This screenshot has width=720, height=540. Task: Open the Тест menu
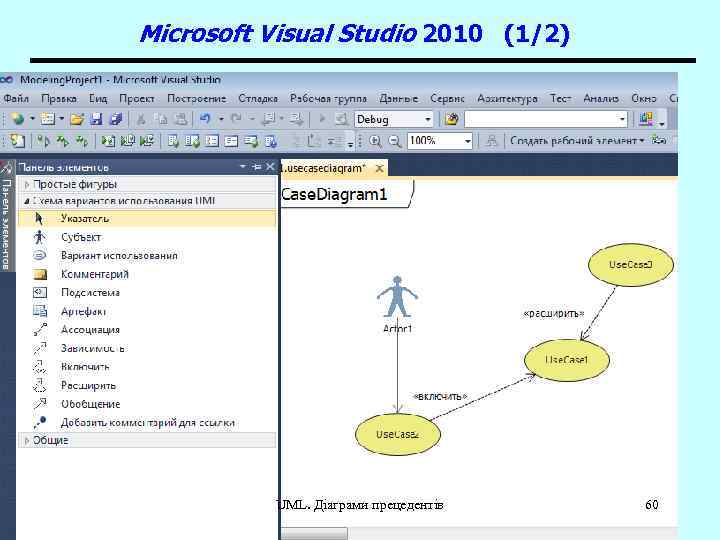[x=561, y=99]
